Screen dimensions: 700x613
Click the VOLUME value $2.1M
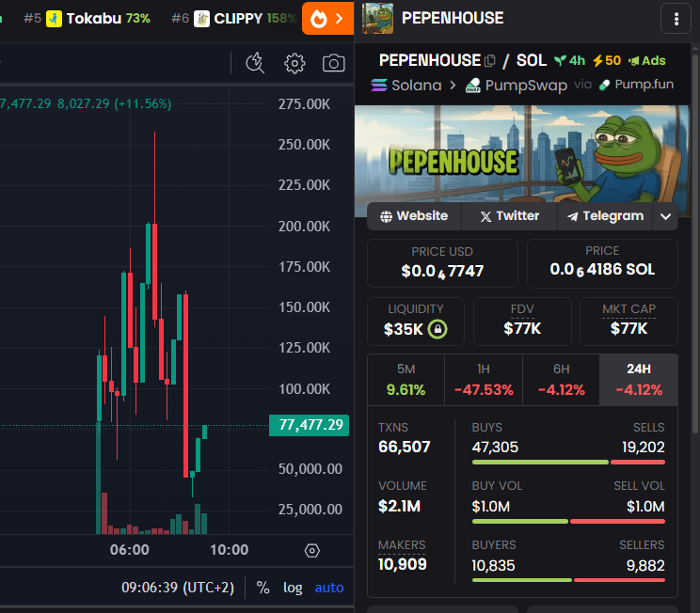tap(399, 506)
